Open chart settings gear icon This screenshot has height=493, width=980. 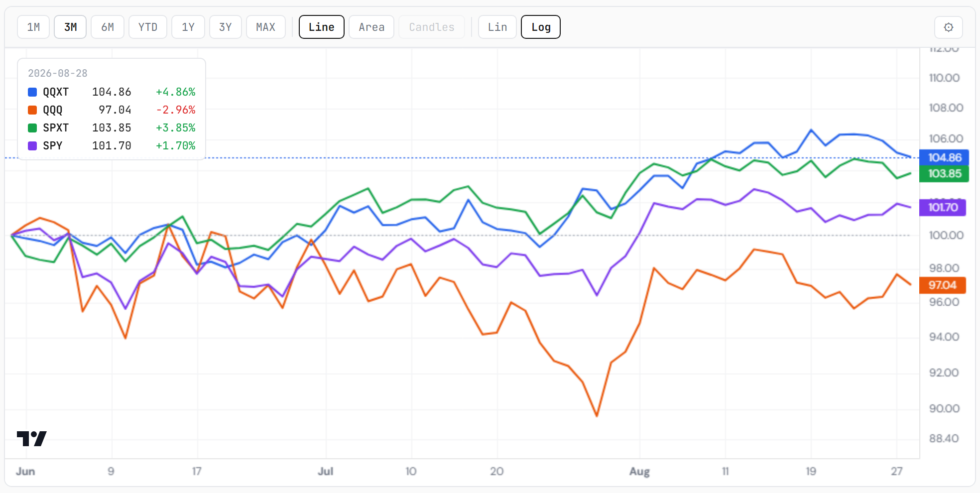[948, 27]
